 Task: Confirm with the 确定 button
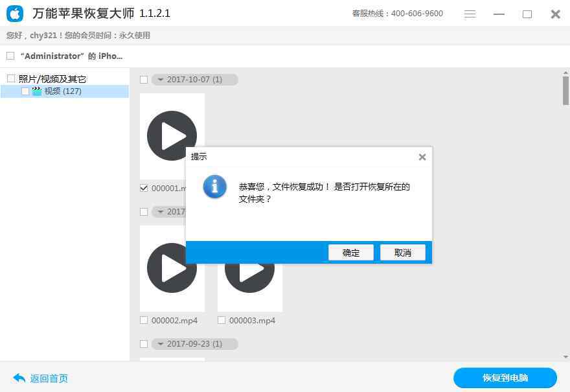351,252
